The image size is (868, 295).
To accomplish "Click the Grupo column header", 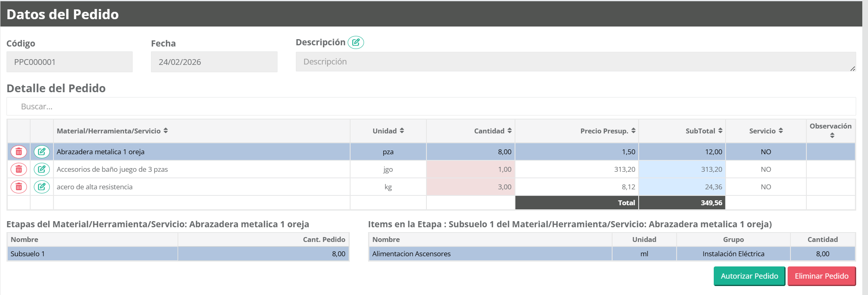I will [x=733, y=240].
